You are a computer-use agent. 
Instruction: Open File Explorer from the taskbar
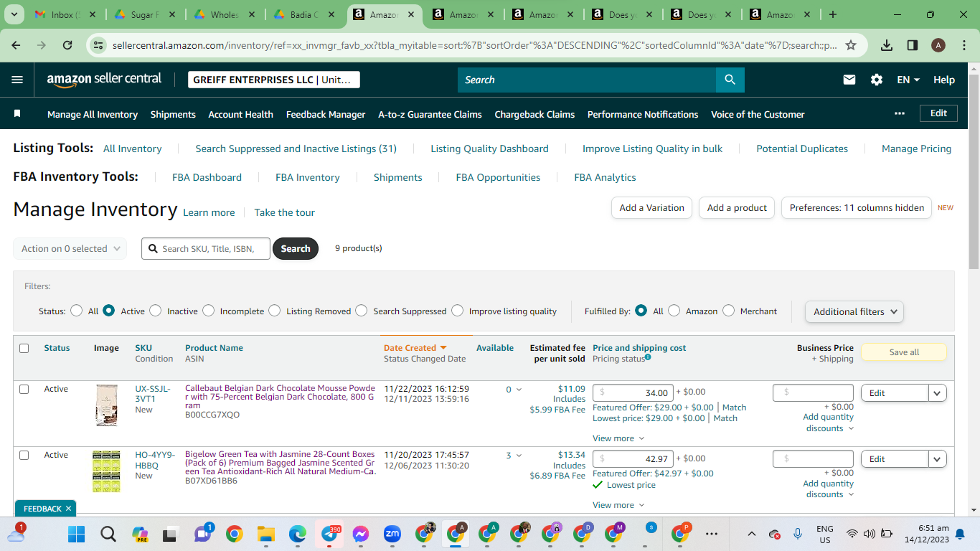pyautogui.click(x=266, y=534)
